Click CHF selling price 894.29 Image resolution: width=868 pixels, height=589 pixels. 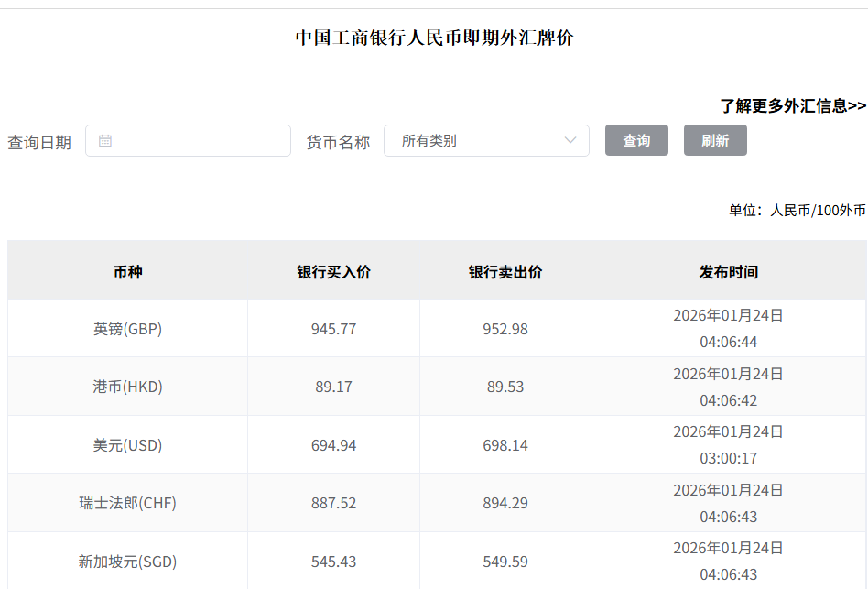(x=505, y=503)
